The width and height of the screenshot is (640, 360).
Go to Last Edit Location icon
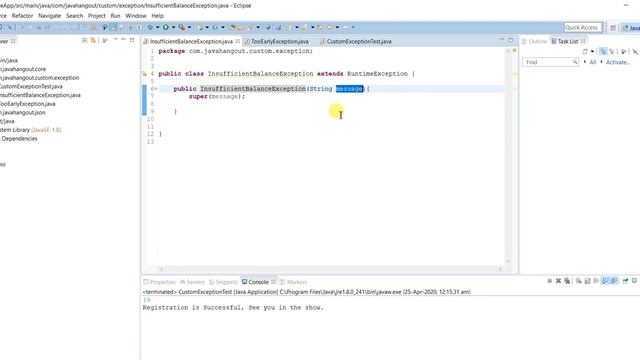[x=320, y=27]
